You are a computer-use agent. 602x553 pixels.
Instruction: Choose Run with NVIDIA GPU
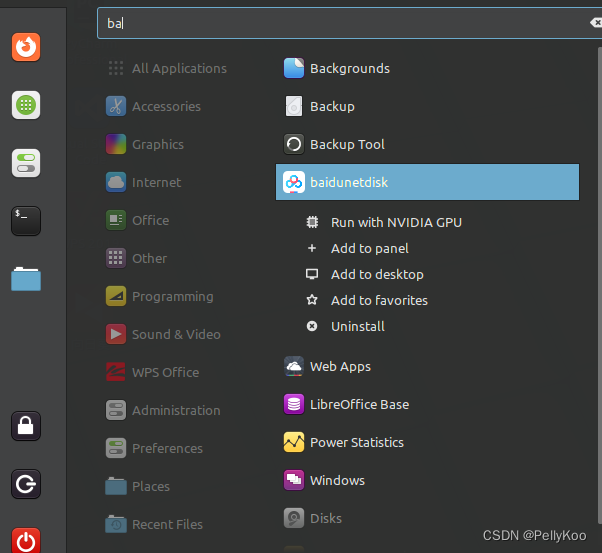384,222
